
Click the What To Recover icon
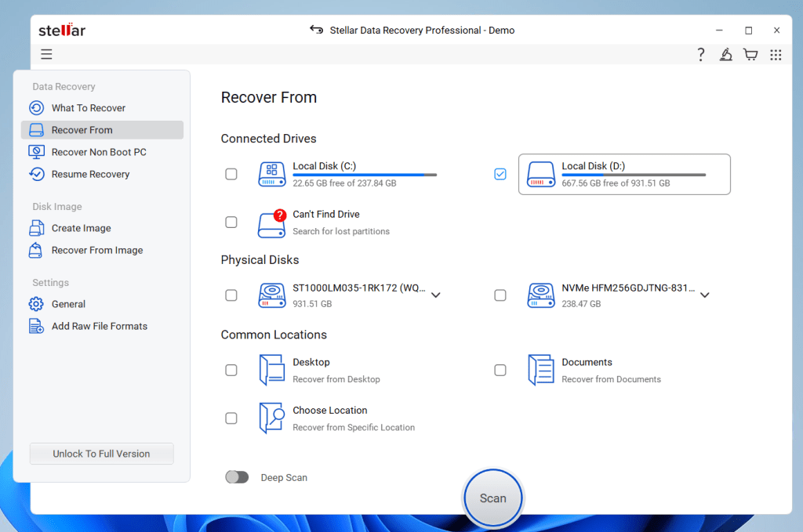pyautogui.click(x=36, y=108)
